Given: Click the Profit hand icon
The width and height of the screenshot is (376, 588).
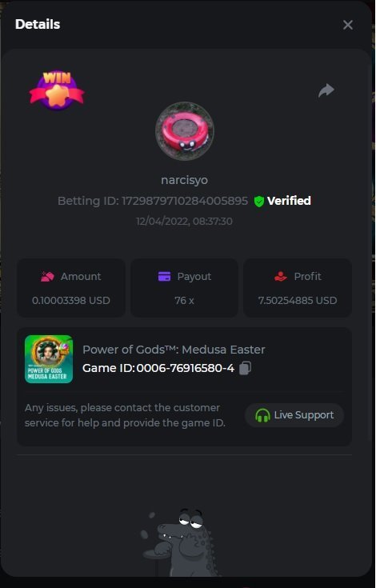Looking at the screenshot, I should [x=281, y=277].
